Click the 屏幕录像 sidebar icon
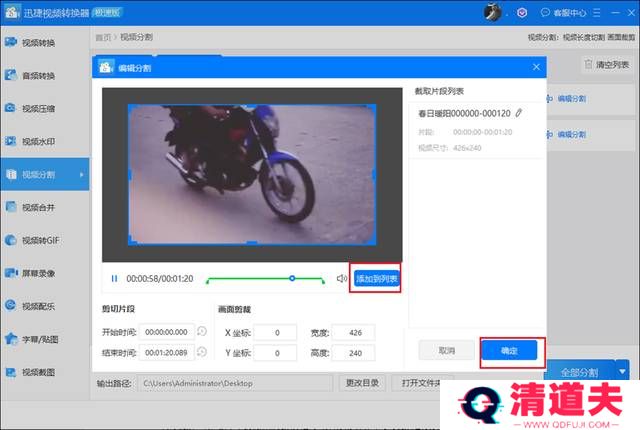 tap(11, 273)
